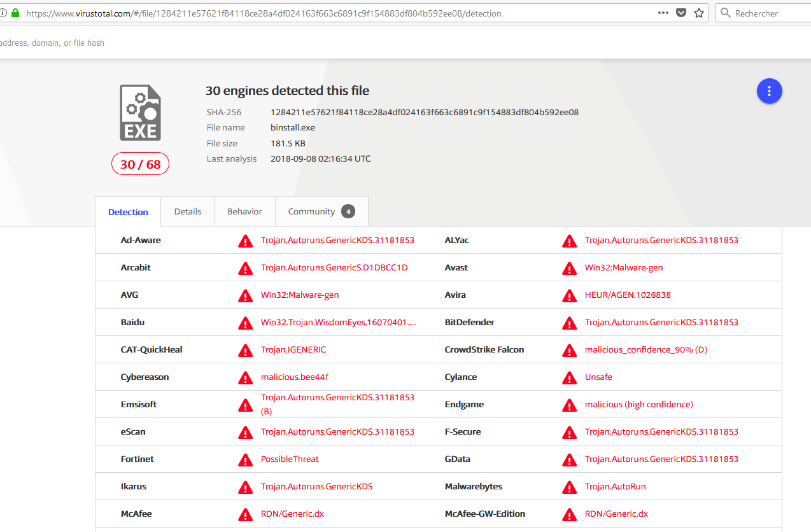Click Malwarebytes result Trojan.AutoRun
Image resolution: width=811 pixels, height=532 pixels.
(616, 486)
